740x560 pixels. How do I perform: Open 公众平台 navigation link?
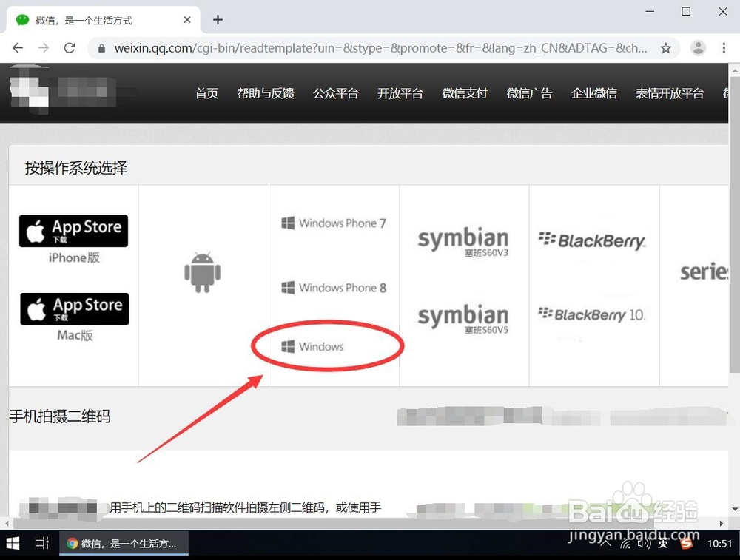coord(335,93)
